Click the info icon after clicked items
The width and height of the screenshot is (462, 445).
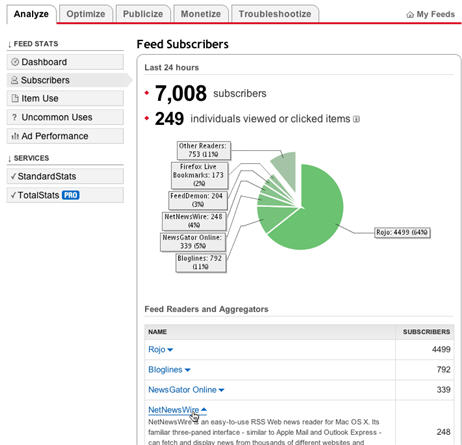click(x=356, y=119)
